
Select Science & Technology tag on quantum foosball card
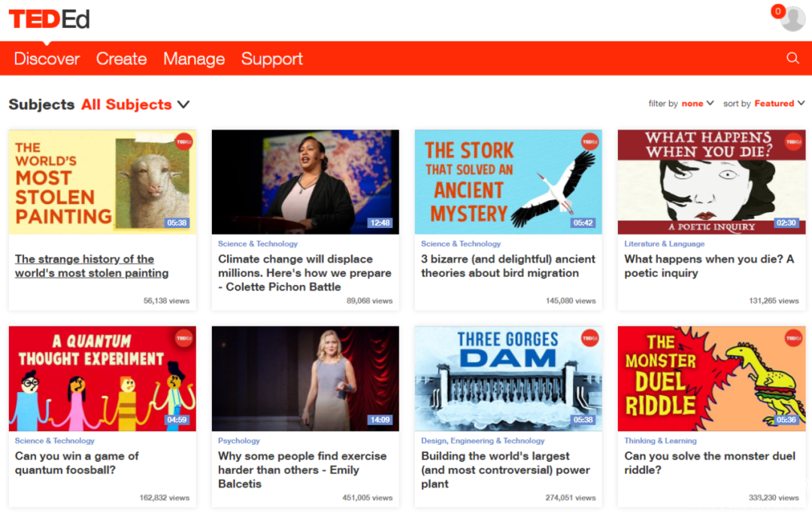click(x=54, y=440)
